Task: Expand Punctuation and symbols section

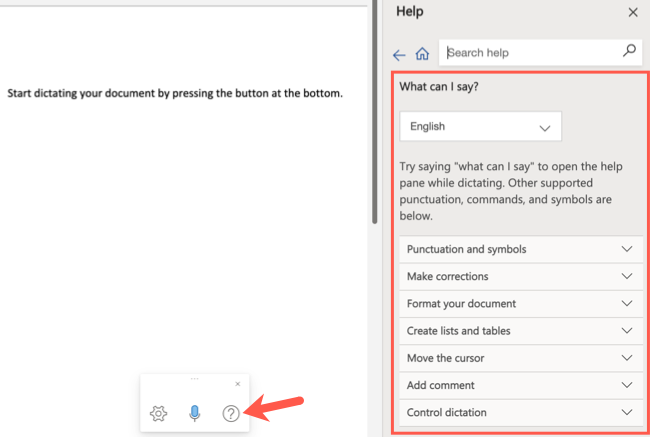Action: [520, 249]
